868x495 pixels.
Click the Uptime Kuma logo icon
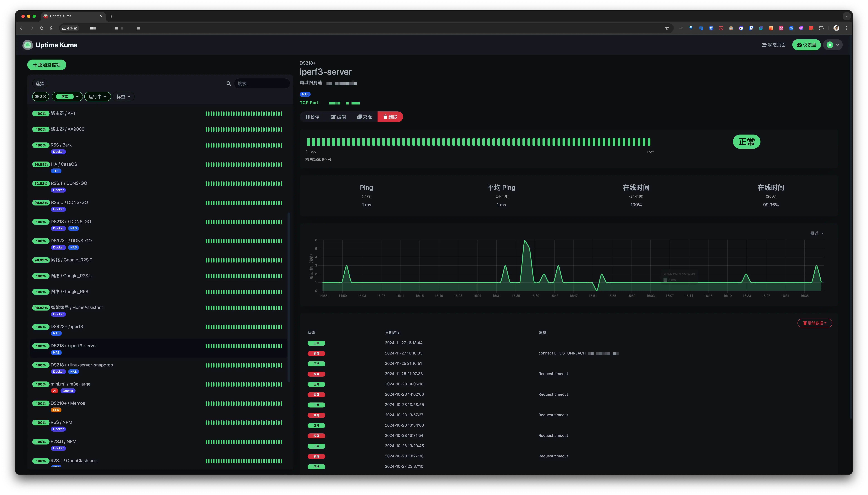(x=28, y=45)
